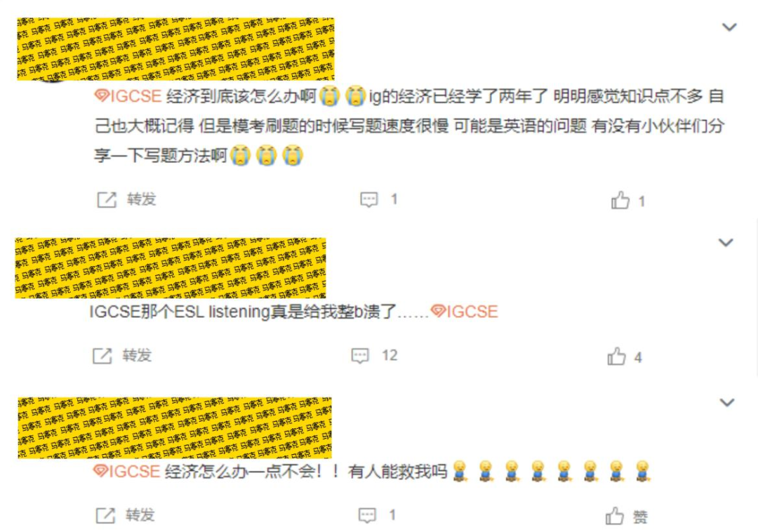This screenshot has height=532, width=758.
Task: Click repost icon on third post
Action: click(x=106, y=516)
